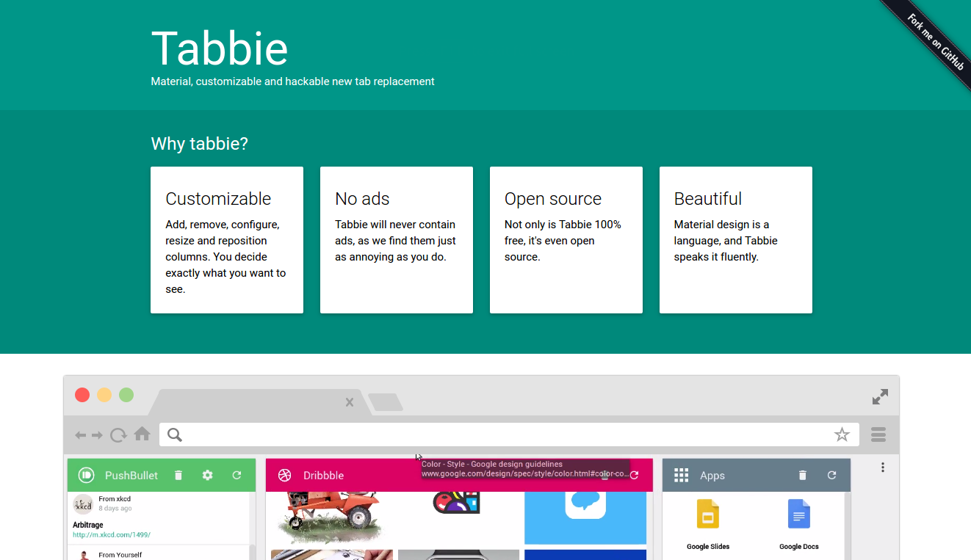Image resolution: width=971 pixels, height=560 pixels.
Task: Open the m.xkcd.com/1499 link
Action: (112, 535)
